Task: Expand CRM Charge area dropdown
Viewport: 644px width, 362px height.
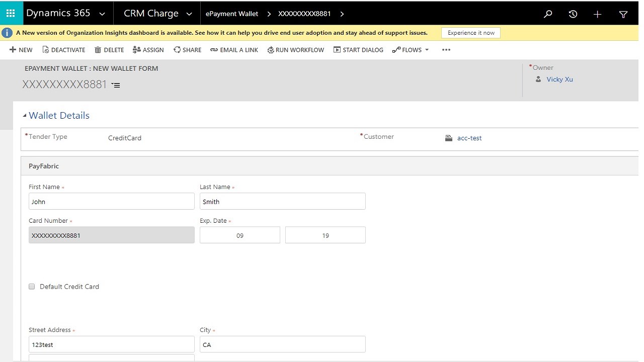Action: coord(189,14)
